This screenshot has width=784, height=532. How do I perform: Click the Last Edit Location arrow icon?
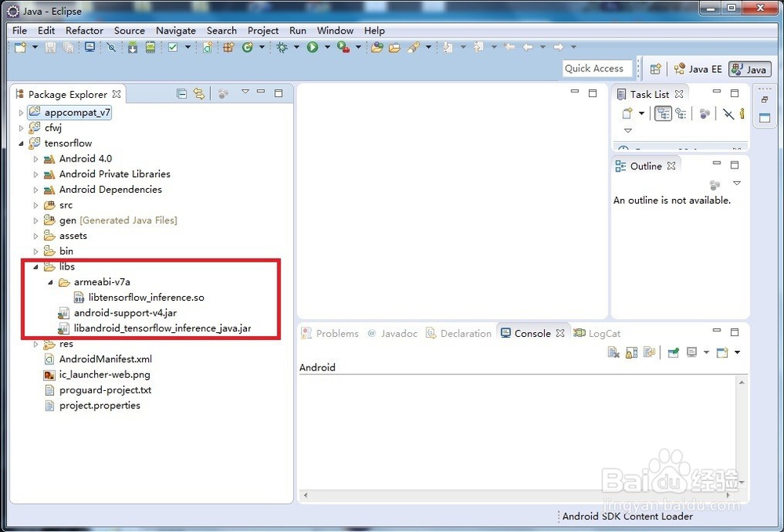(510, 47)
